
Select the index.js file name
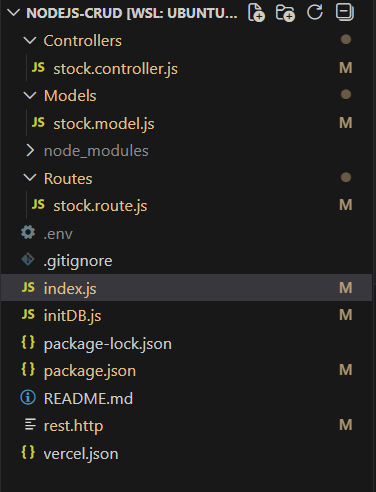coord(70,289)
